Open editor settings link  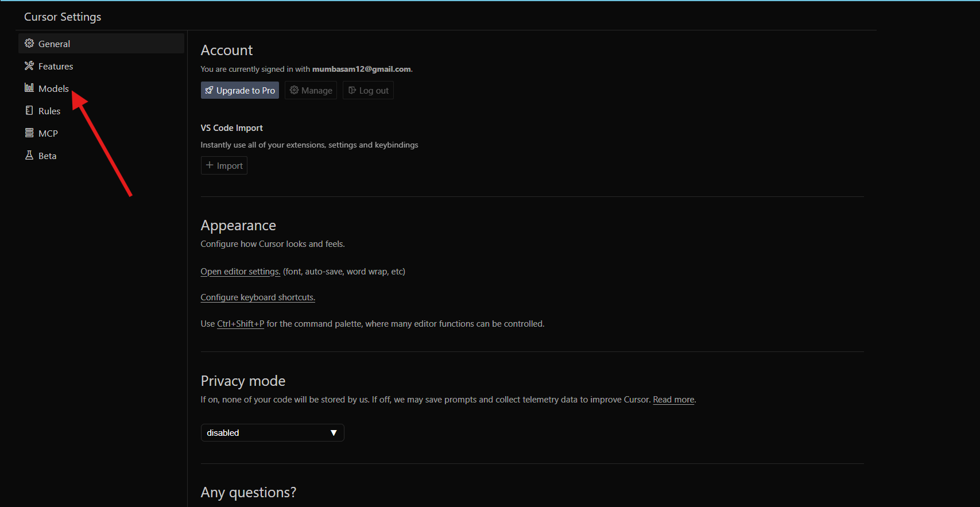(241, 272)
